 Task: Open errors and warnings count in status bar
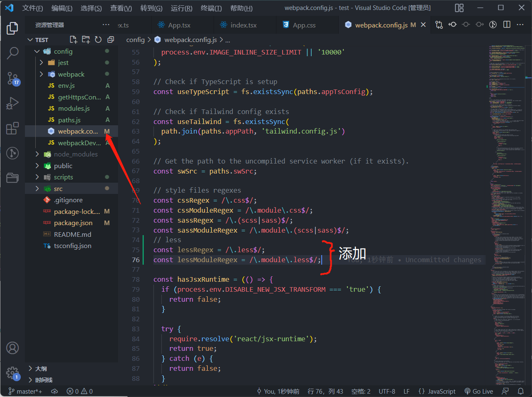80,391
